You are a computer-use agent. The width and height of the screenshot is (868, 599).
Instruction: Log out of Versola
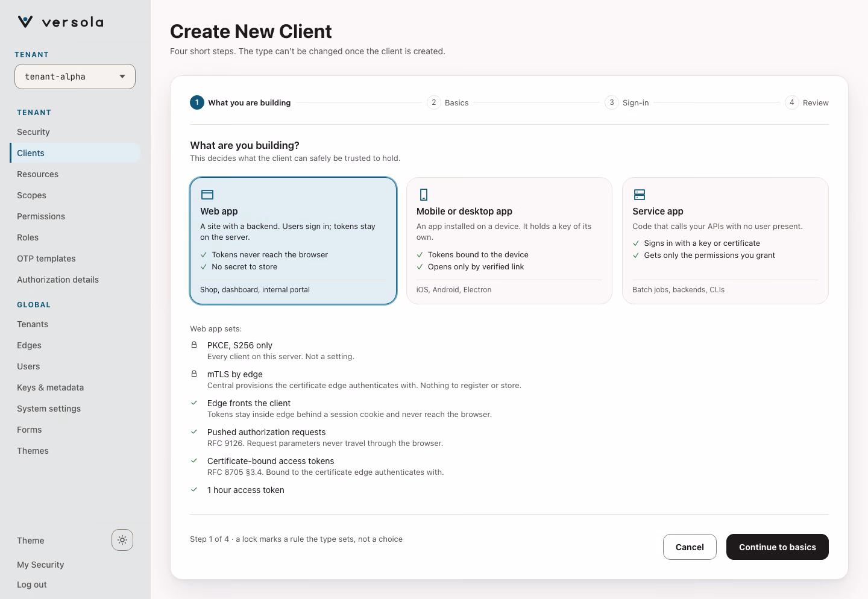pyautogui.click(x=32, y=585)
